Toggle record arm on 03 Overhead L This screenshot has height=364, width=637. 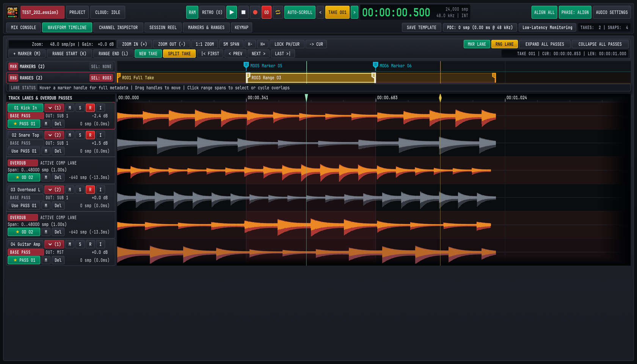90,190
